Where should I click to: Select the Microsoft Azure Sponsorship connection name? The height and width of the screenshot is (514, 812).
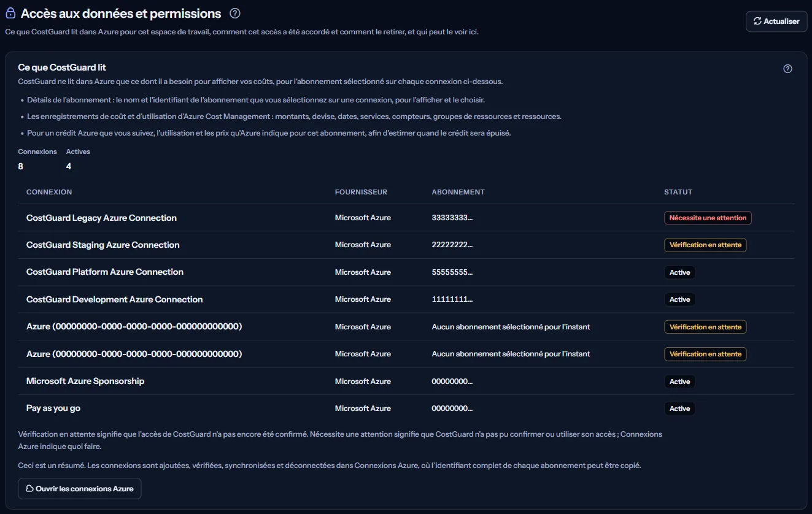point(85,381)
